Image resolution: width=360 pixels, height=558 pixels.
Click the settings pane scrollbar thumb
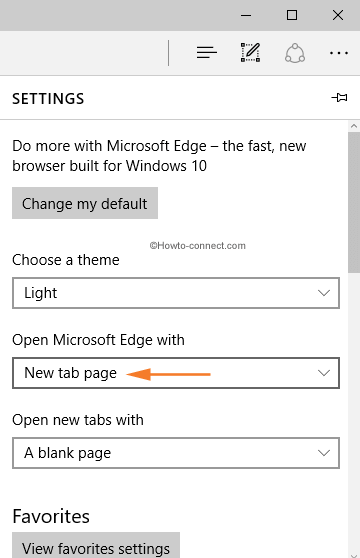pos(354,202)
